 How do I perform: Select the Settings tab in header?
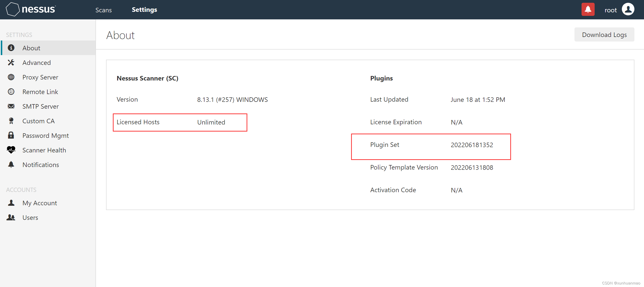(144, 10)
